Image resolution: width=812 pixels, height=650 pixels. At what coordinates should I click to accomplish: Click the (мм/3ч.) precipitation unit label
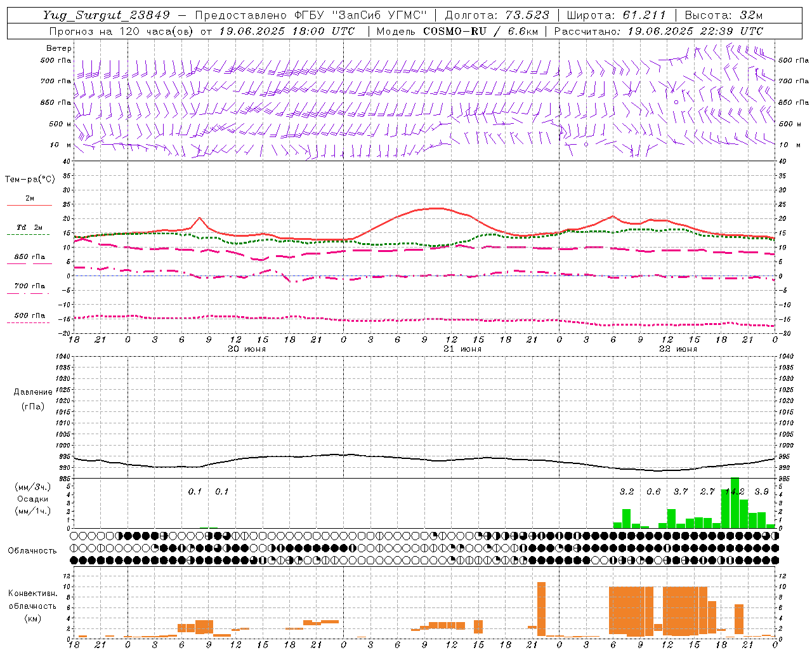(x=33, y=487)
